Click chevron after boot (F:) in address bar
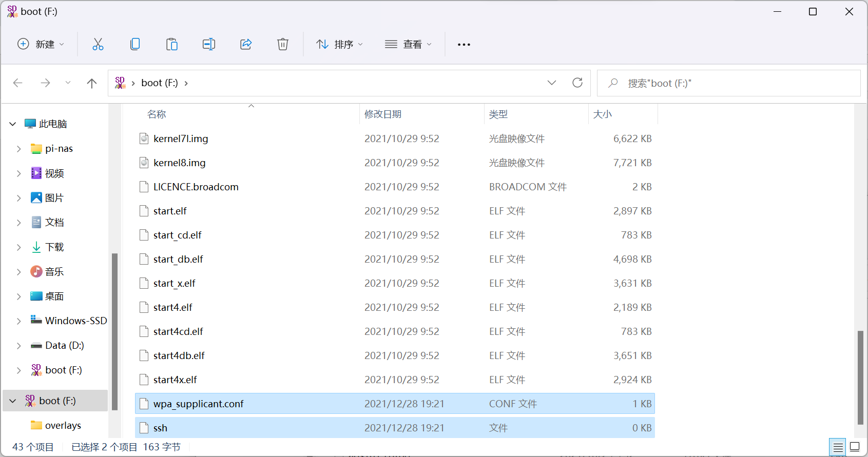Image resolution: width=868 pixels, height=457 pixels. [186, 83]
